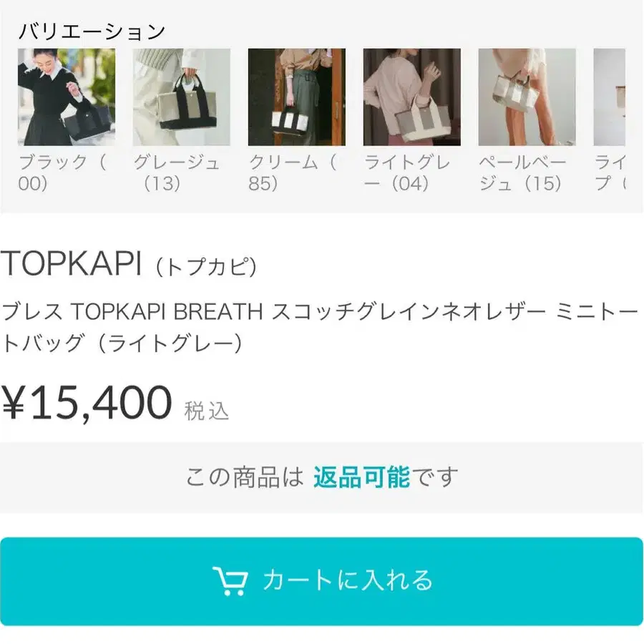Screen dimensions: 644x644
Task: Click the shopping cart icon on button
Action: (230, 581)
